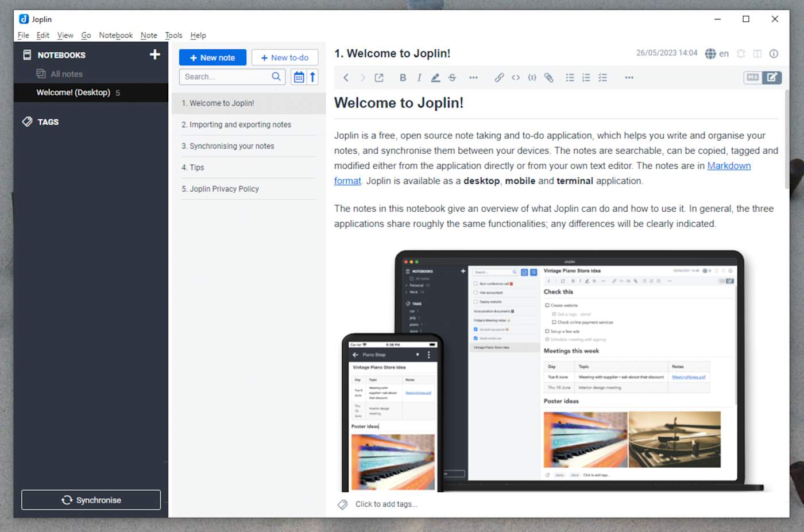The width and height of the screenshot is (804, 532).
Task: Click to add tags
Action: tap(386, 504)
